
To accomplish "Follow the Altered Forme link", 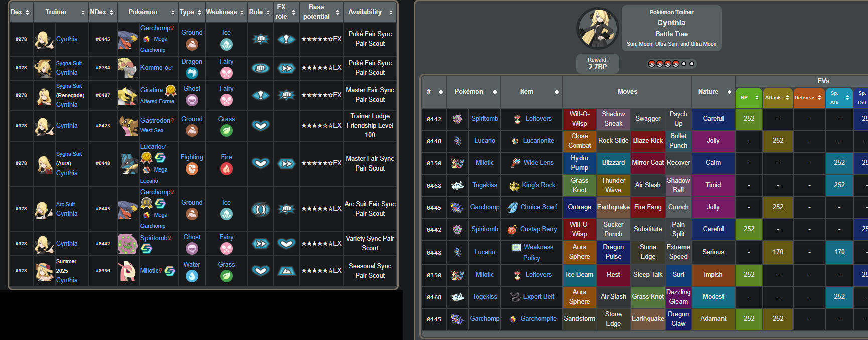I will click(x=157, y=101).
